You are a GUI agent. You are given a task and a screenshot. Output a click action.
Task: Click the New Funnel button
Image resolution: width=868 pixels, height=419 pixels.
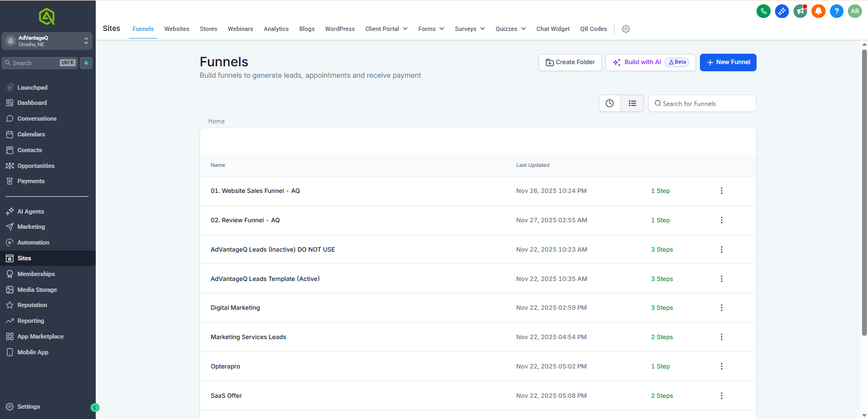(728, 62)
